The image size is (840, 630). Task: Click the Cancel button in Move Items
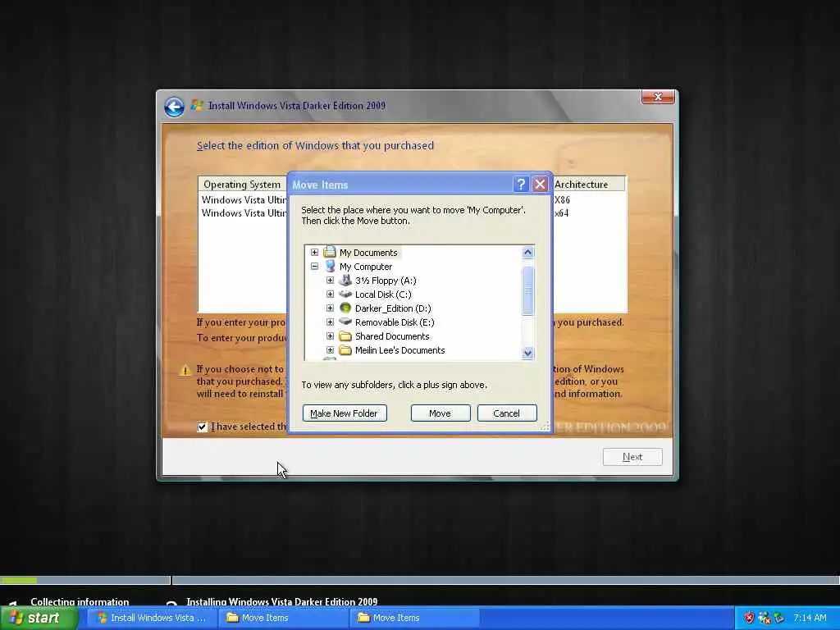(x=507, y=413)
